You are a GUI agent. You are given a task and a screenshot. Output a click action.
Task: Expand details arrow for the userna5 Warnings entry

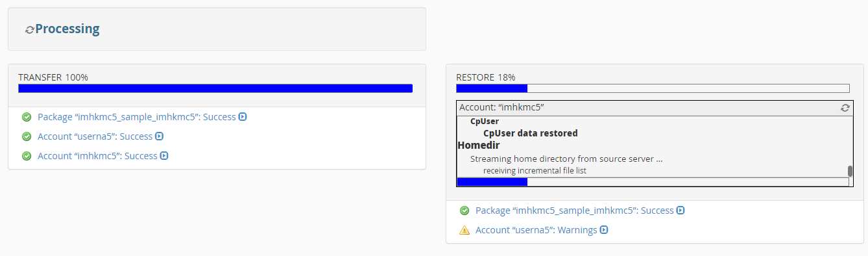604,230
